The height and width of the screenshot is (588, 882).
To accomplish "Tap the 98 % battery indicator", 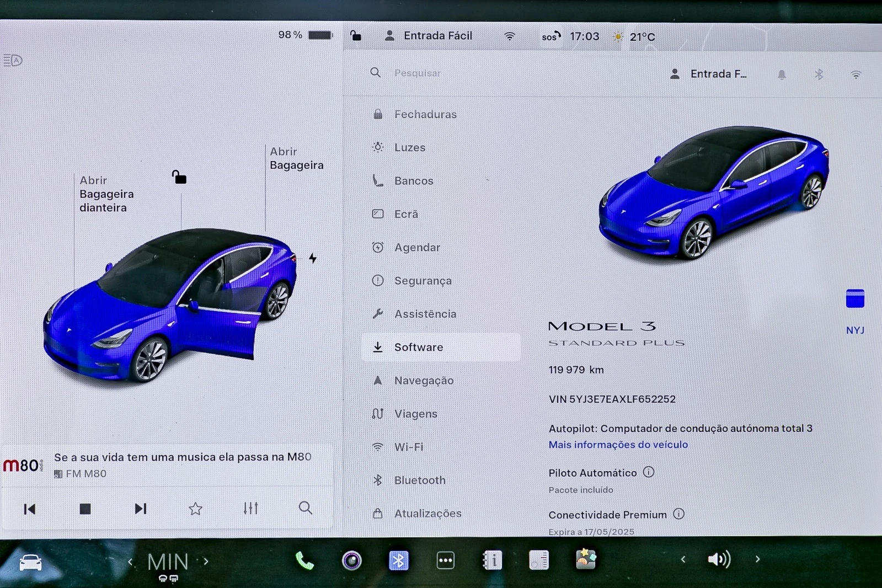I will (x=305, y=35).
